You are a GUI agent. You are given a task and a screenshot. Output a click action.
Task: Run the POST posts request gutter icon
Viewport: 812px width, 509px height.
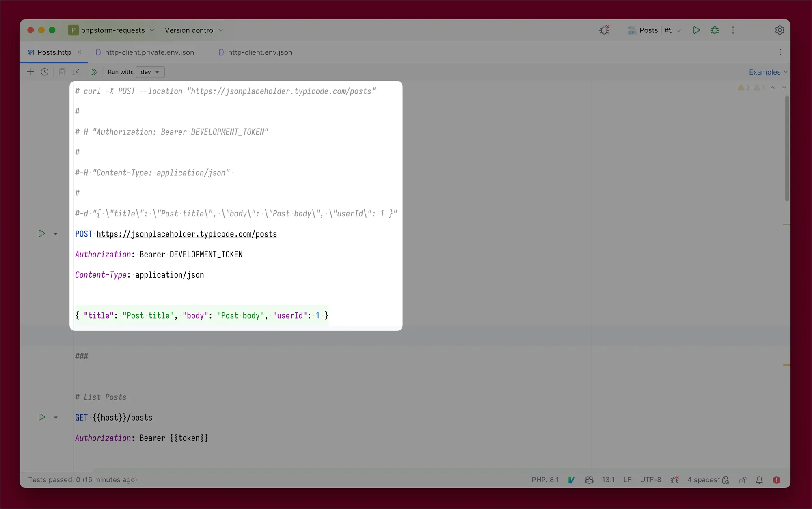click(41, 233)
